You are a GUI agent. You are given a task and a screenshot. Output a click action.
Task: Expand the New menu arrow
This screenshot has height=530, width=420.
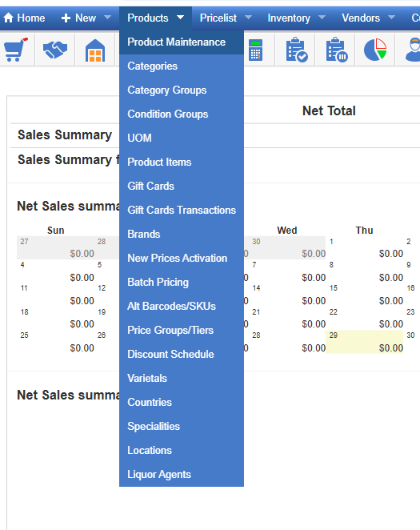pos(107,17)
